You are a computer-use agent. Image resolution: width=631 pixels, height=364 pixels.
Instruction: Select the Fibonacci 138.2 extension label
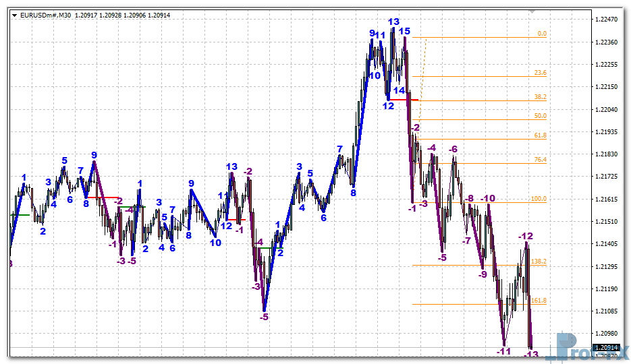[539, 262]
